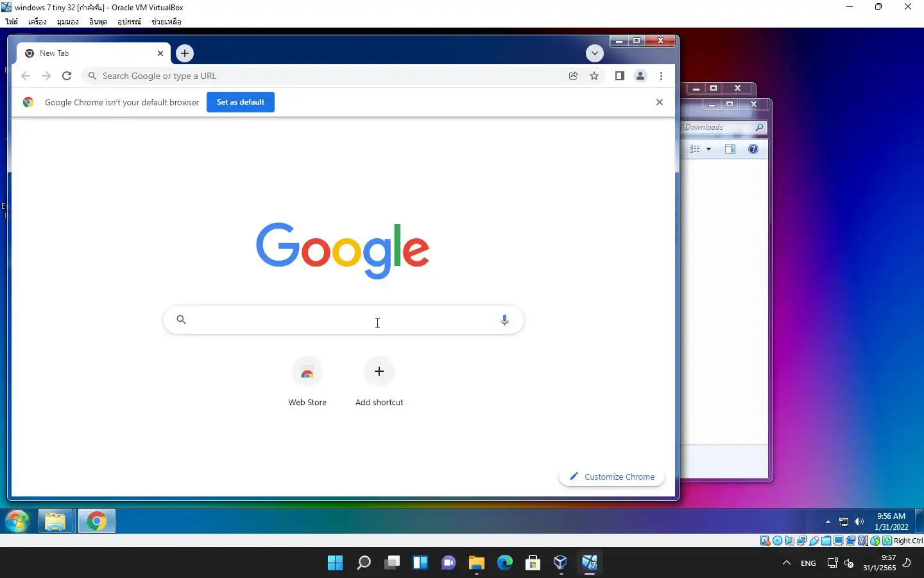
Task: Click the VirtualBox network adapters status icon
Action: pyautogui.click(x=801, y=541)
